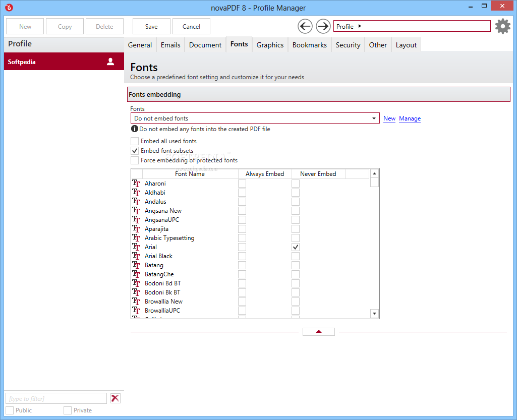Click the font list scroll-down arrow
The height and width of the screenshot is (420, 517).
click(374, 314)
